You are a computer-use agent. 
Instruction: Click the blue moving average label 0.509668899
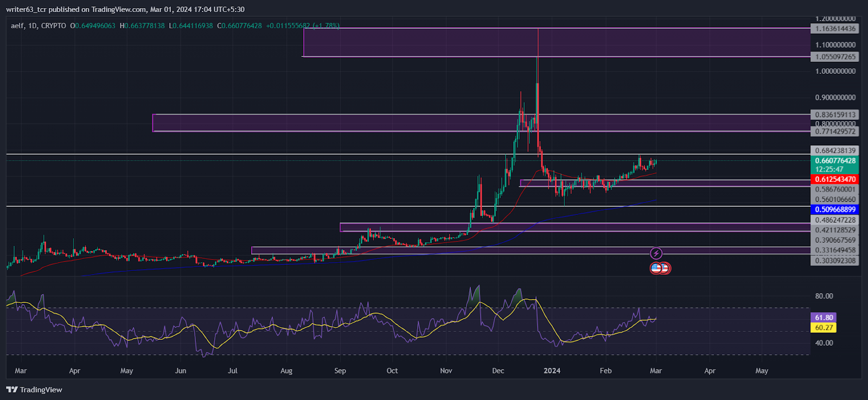pyautogui.click(x=835, y=209)
